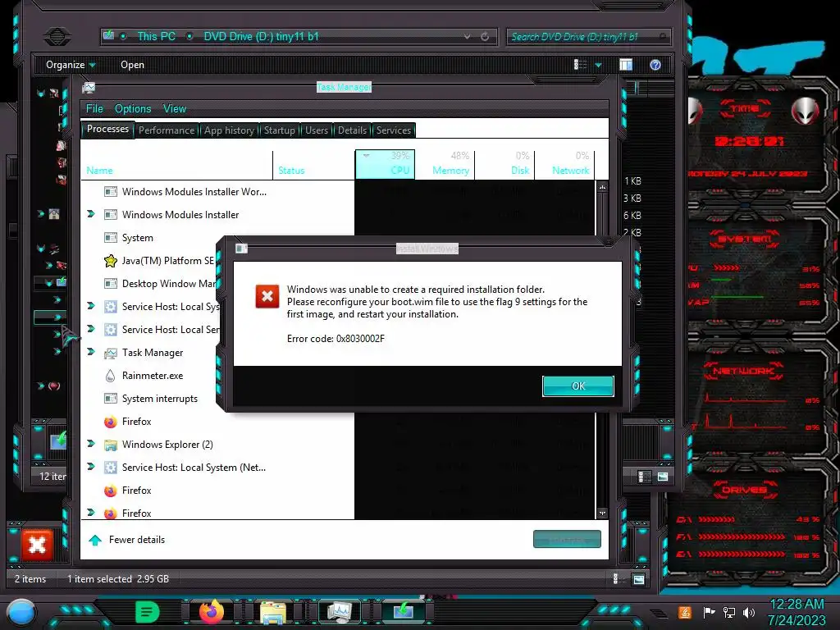This screenshot has height=630, width=840.
Task: Click Open in the Explorer toolbar
Action: [x=132, y=65]
